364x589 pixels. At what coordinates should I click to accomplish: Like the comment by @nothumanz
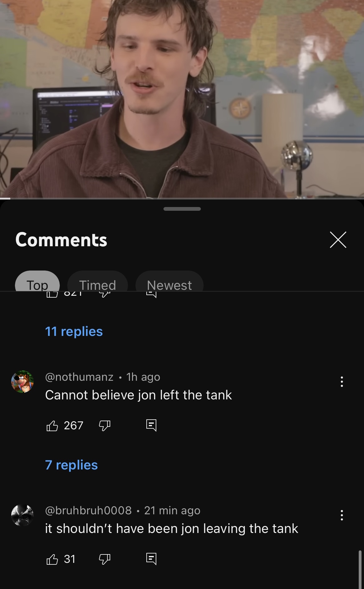(x=52, y=426)
